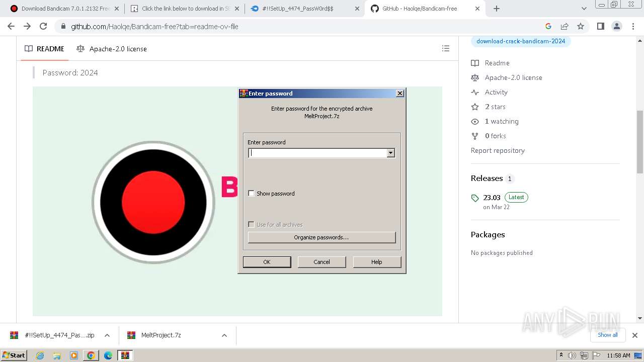Select the GitHub Haolqe/Bandicam-free tab
This screenshot has width=644, height=362.
(426, 9)
